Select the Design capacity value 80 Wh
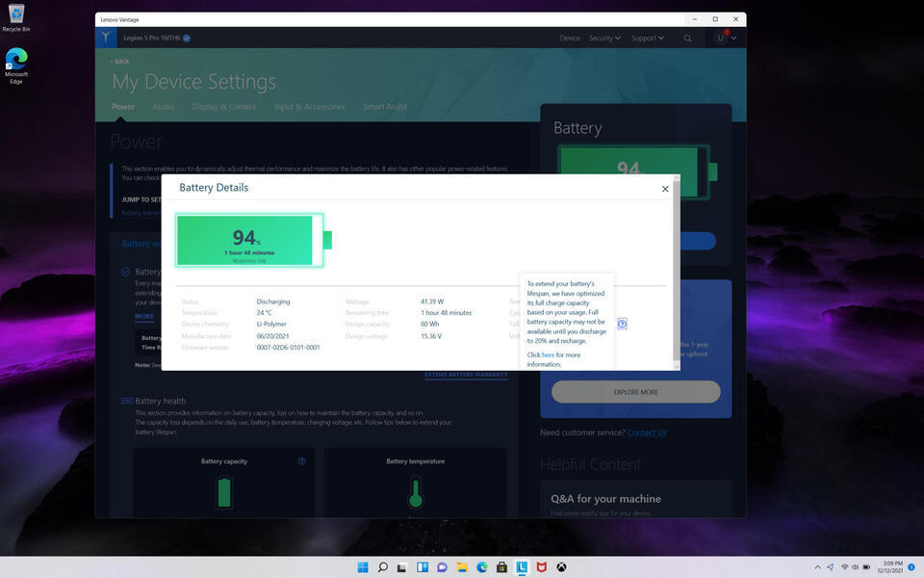Viewport: 924px width, 578px height. [x=429, y=325]
